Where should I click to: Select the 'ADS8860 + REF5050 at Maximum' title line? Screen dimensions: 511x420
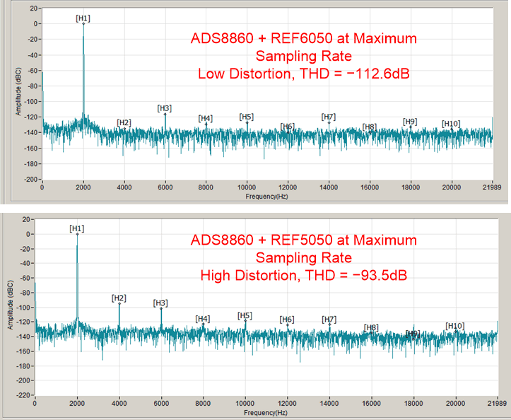click(304, 240)
